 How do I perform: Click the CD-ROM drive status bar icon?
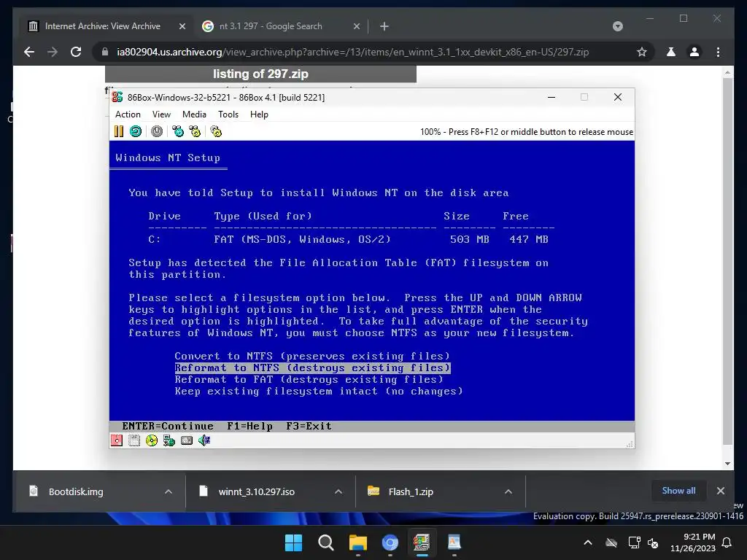click(152, 440)
